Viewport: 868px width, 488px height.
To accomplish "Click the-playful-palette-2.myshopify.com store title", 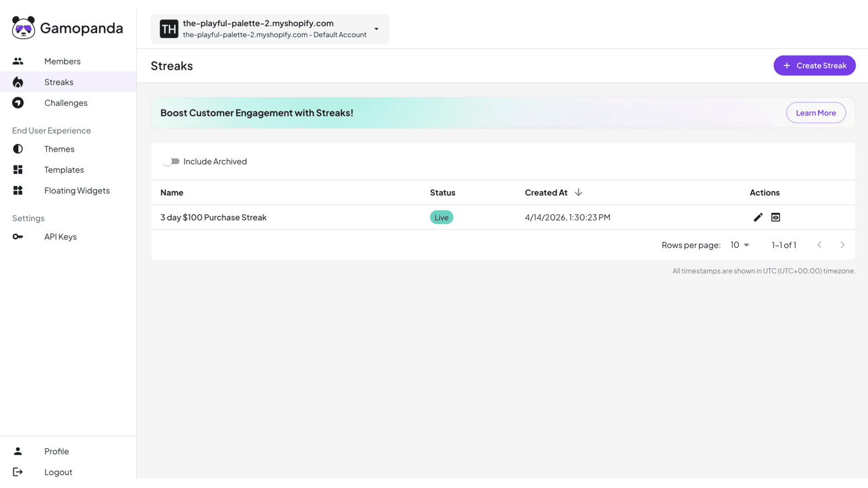I will [258, 23].
